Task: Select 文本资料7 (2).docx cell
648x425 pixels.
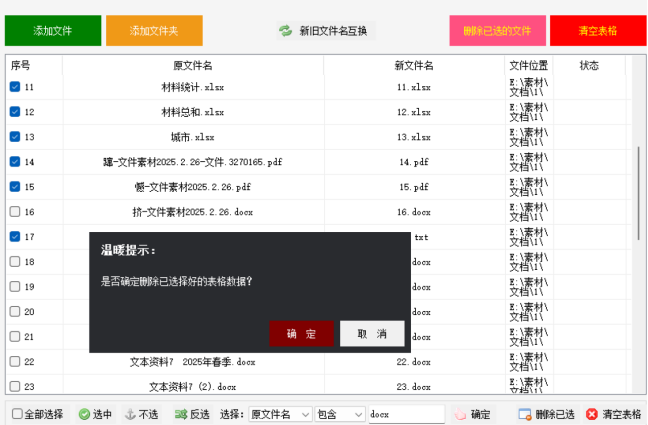Action: 193,387
